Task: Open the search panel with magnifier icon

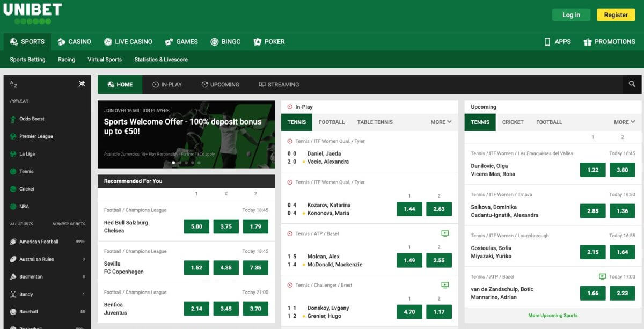Action: (632, 84)
